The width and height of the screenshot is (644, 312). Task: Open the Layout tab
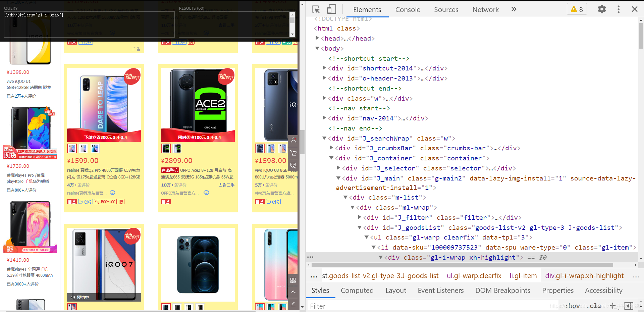tap(396, 291)
